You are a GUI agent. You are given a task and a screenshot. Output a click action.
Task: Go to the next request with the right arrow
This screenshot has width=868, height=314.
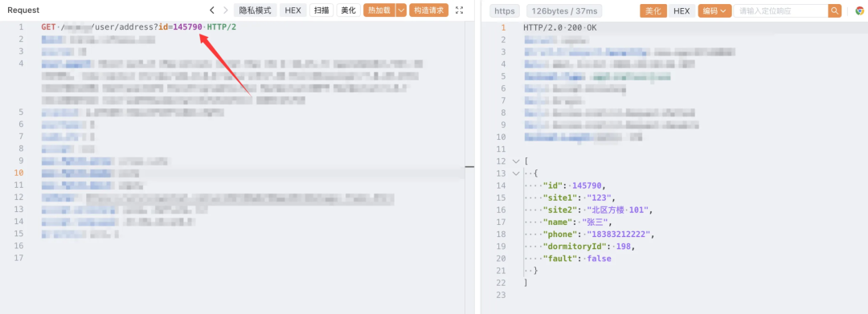click(x=225, y=10)
